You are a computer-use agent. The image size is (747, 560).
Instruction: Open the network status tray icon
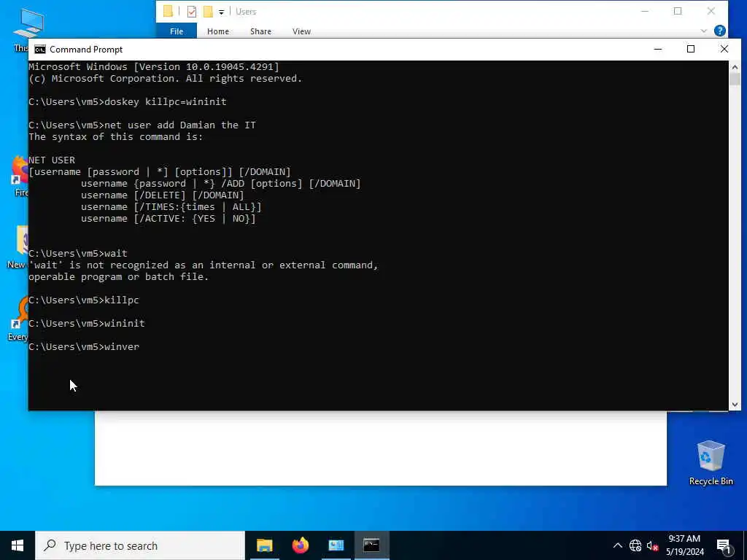click(635, 545)
